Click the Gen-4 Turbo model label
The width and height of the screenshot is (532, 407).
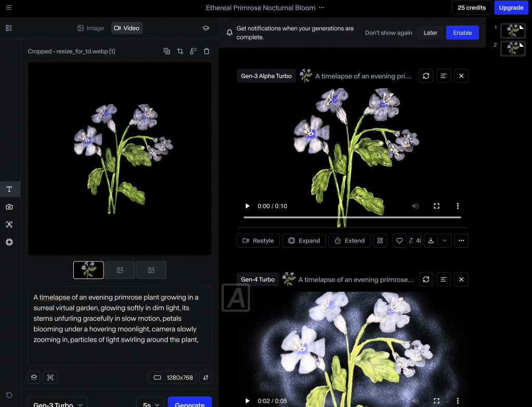click(x=258, y=279)
